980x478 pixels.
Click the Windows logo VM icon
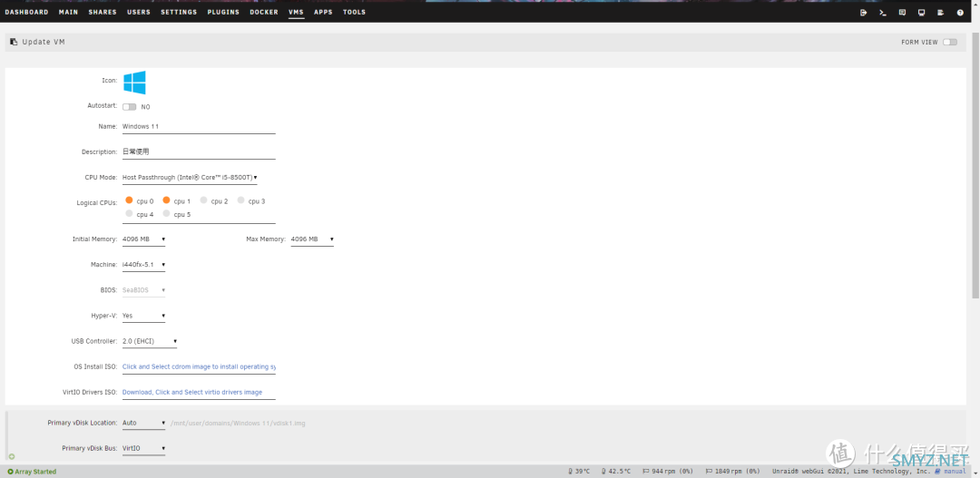coord(134,82)
